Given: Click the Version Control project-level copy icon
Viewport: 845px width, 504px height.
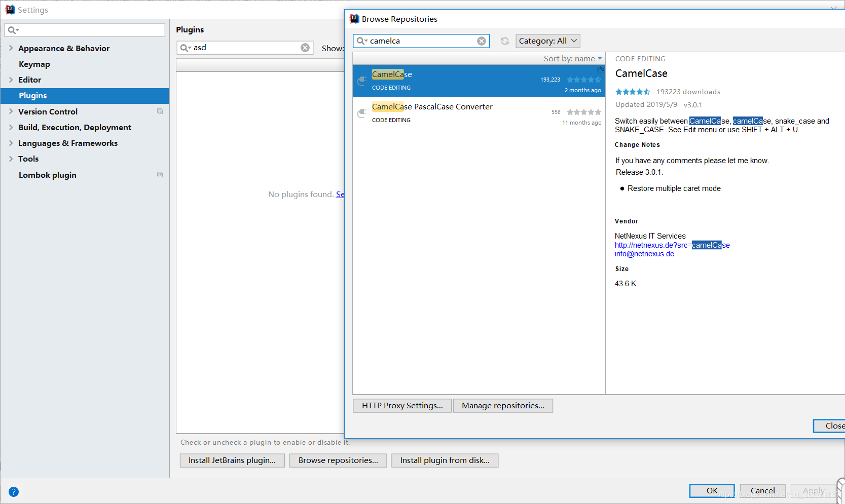Looking at the screenshot, I should coord(160,111).
